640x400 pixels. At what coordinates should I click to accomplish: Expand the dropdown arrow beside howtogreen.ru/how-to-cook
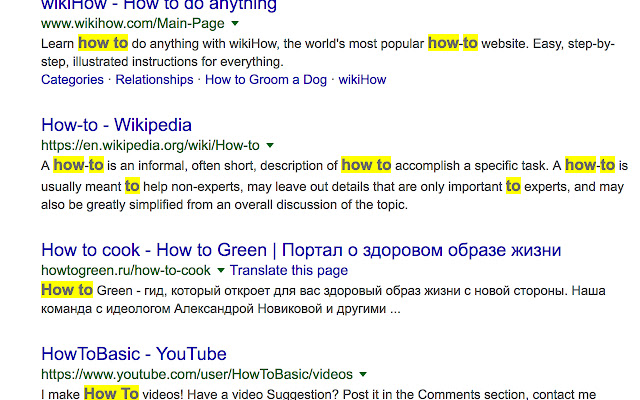(x=221, y=270)
